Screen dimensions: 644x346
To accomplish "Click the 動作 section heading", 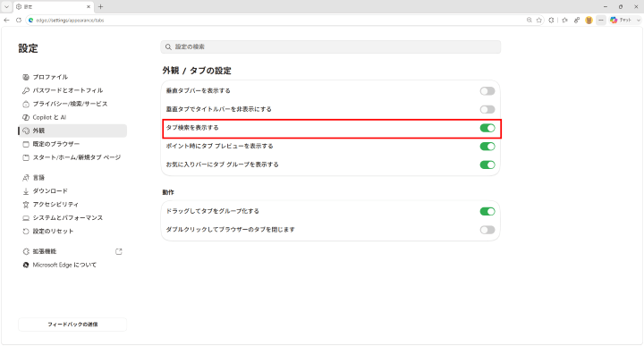I will click(x=168, y=192).
